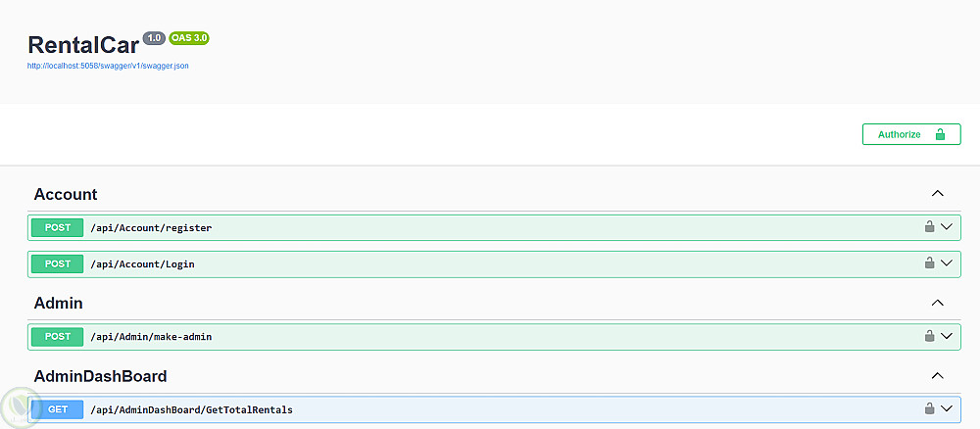Expand the /api/Account/register chevron
This screenshot has width=980, height=429.
pos(947,227)
